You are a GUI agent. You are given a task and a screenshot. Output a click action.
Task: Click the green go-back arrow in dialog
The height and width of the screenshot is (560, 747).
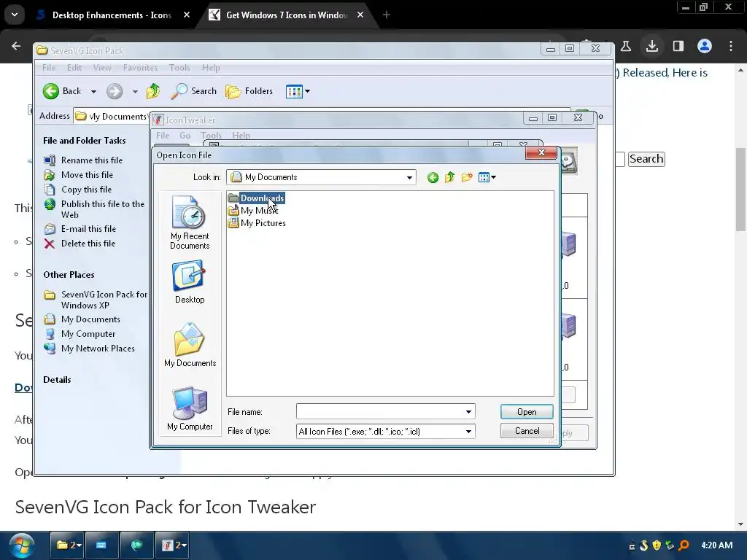coord(433,178)
